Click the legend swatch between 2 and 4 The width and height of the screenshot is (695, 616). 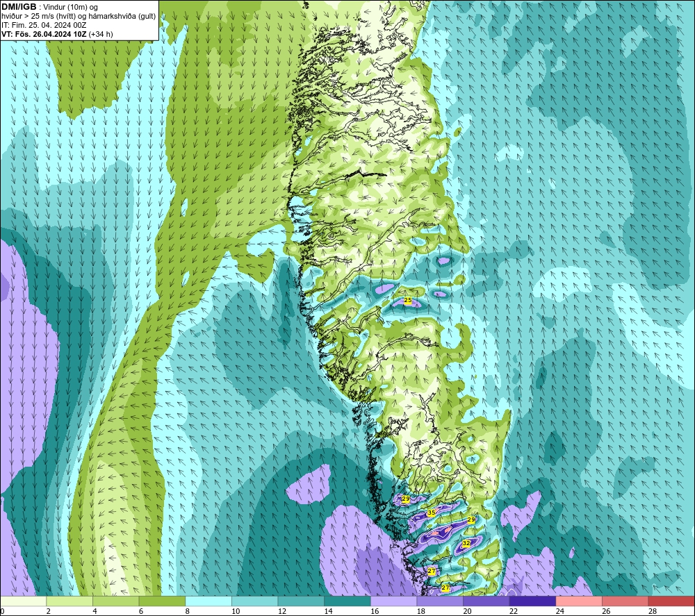tap(69, 601)
